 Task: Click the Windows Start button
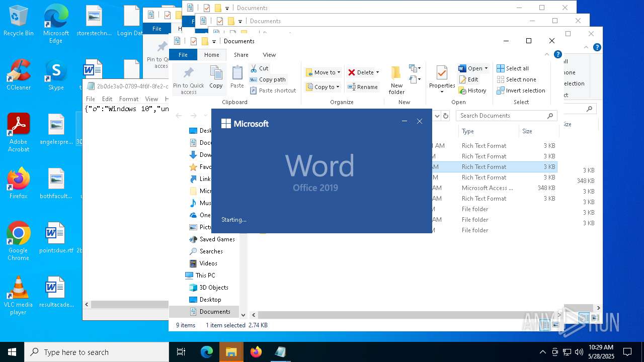(12, 352)
